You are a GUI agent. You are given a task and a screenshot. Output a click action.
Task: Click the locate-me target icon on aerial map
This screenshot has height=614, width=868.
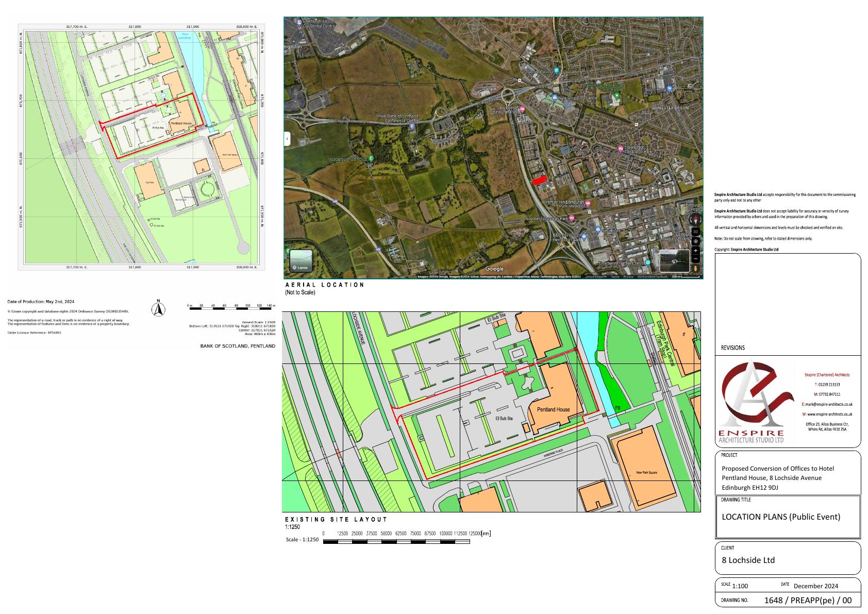click(695, 241)
